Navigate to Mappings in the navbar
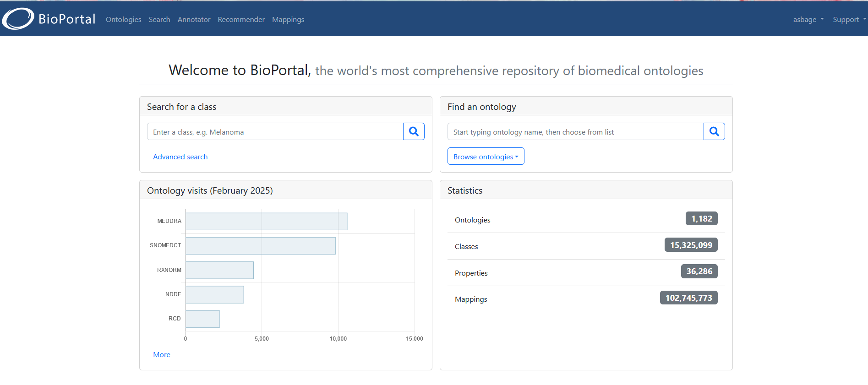868x385 pixels. (x=288, y=19)
